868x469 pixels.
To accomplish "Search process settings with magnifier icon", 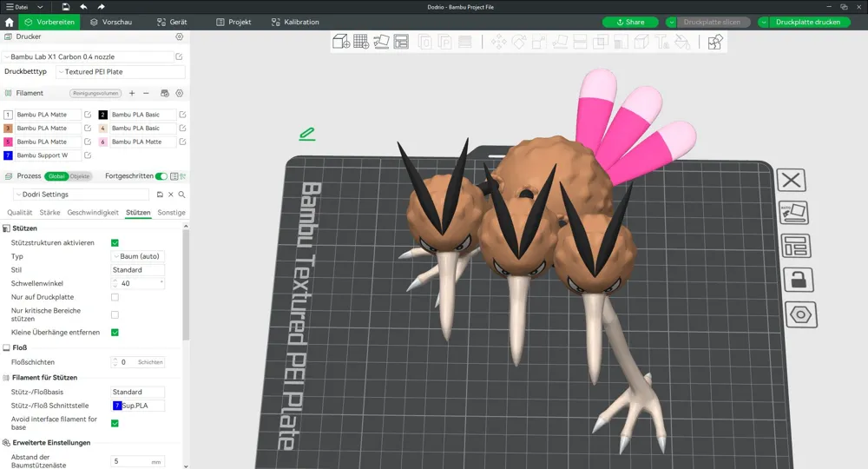I will pyautogui.click(x=181, y=195).
